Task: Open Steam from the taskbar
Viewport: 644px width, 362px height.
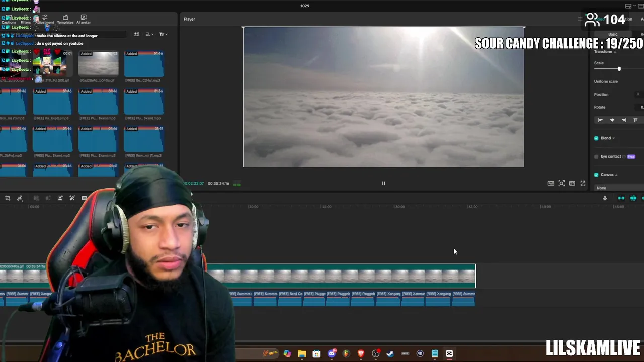Action: click(x=390, y=354)
